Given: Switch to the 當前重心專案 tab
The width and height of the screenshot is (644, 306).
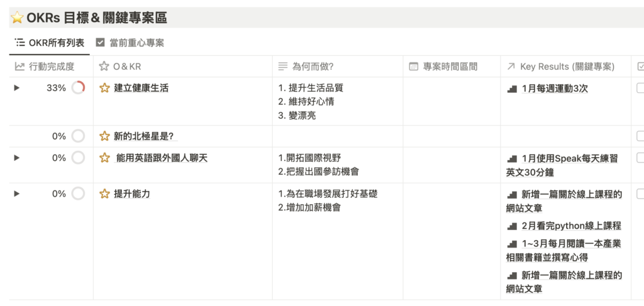Looking at the screenshot, I should 130,43.
